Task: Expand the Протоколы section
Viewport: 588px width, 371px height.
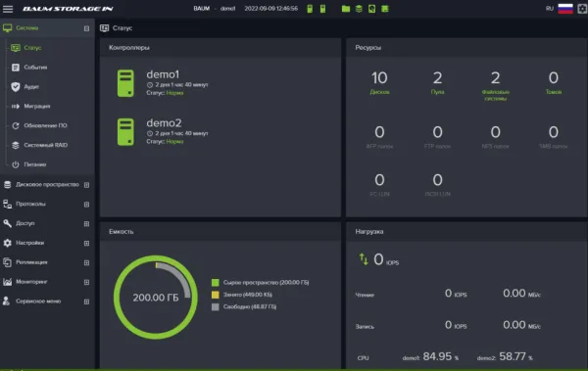Action: [x=86, y=205]
